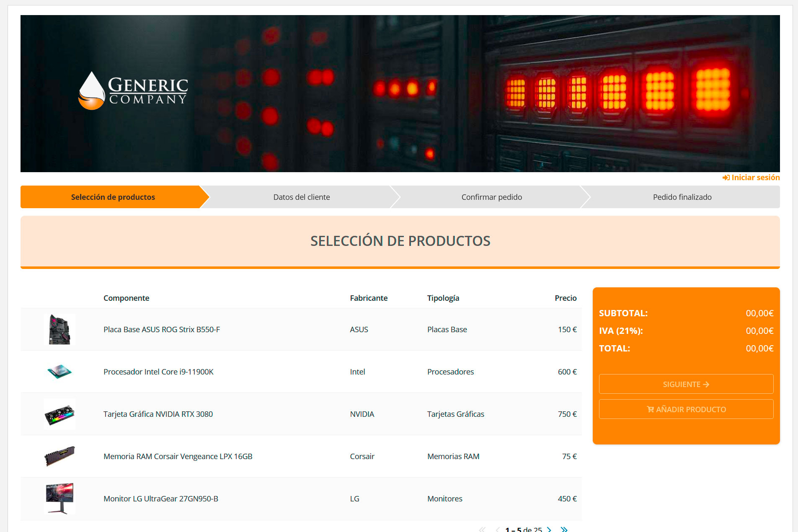This screenshot has height=532, width=798.
Task: Select the Procesador Intel Core i9-11900K name
Action: 158,372
